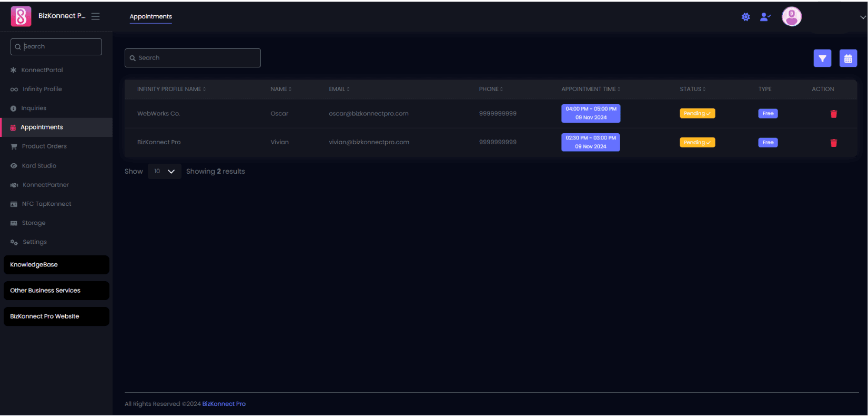Delete Vivian's appointment with trash icon

click(x=833, y=143)
